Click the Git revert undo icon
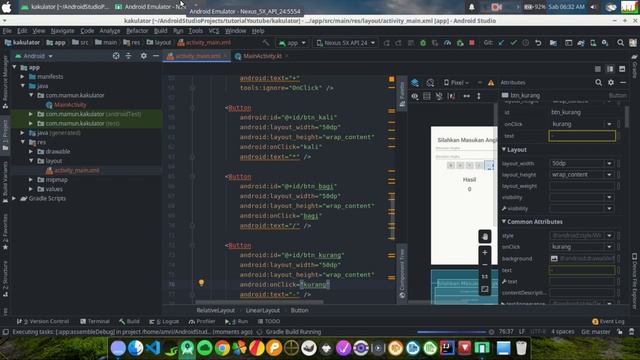 [x=538, y=43]
